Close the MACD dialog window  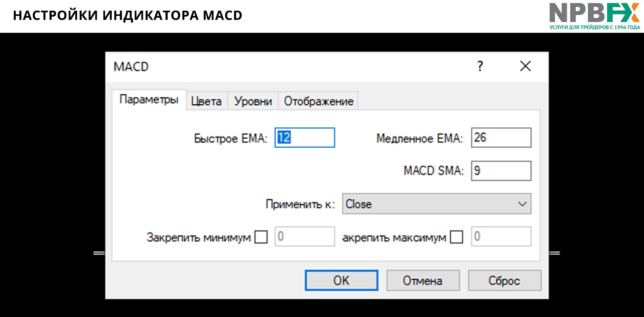coord(525,66)
